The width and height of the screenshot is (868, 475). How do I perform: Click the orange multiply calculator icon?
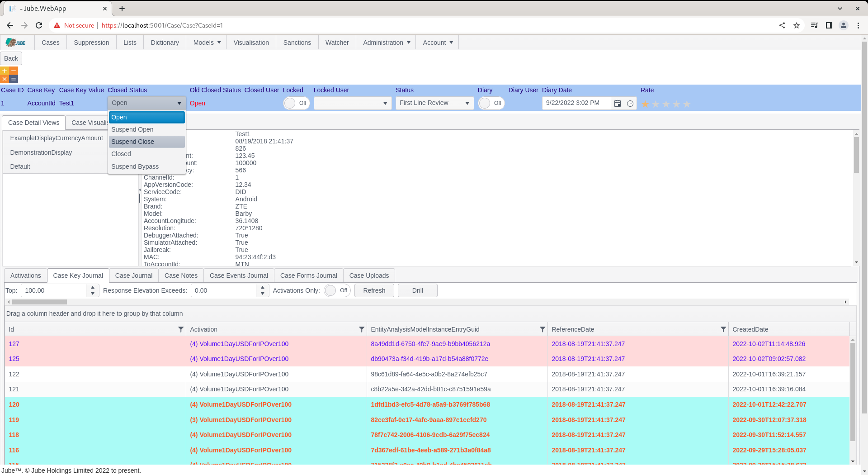pyautogui.click(x=5, y=79)
